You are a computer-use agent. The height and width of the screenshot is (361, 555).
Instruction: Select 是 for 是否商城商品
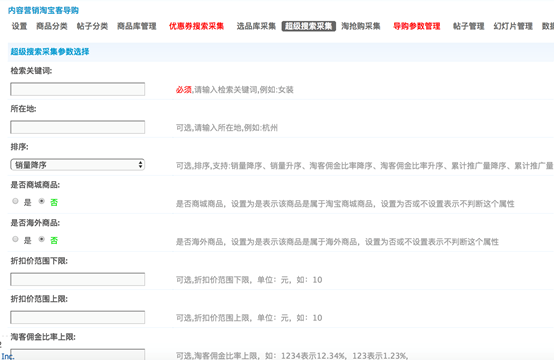click(15, 201)
